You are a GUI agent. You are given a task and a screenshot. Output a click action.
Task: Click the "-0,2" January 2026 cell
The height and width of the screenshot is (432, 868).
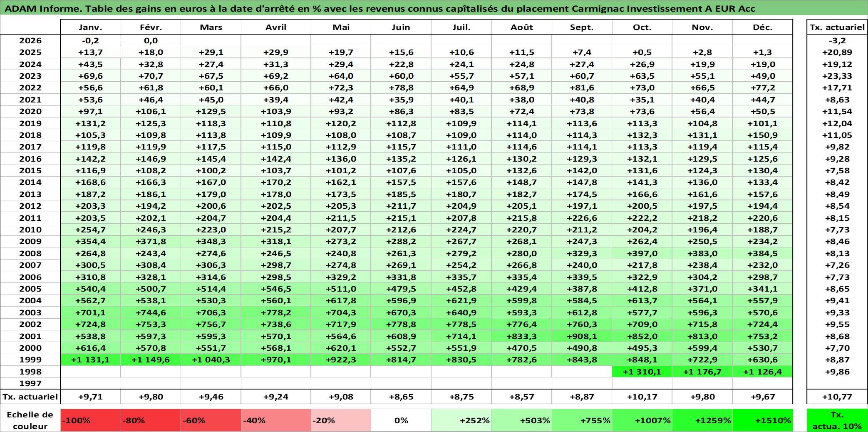(x=91, y=40)
